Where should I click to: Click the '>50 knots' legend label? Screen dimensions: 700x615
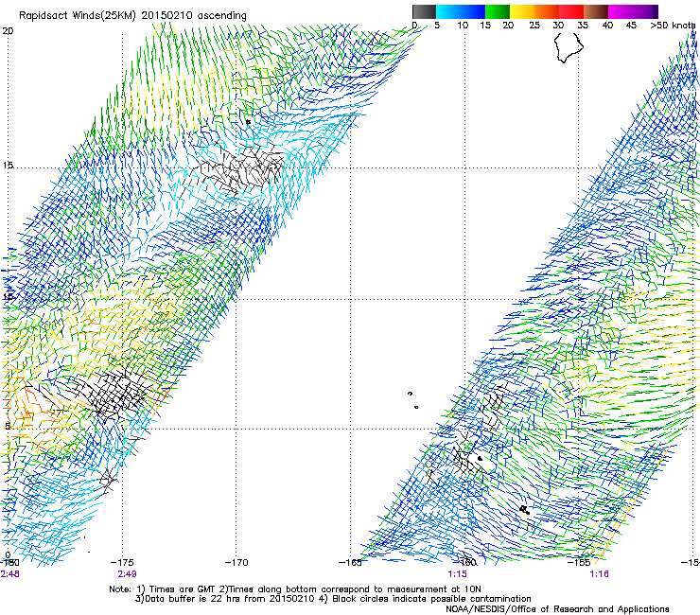(x=673, y=26)
